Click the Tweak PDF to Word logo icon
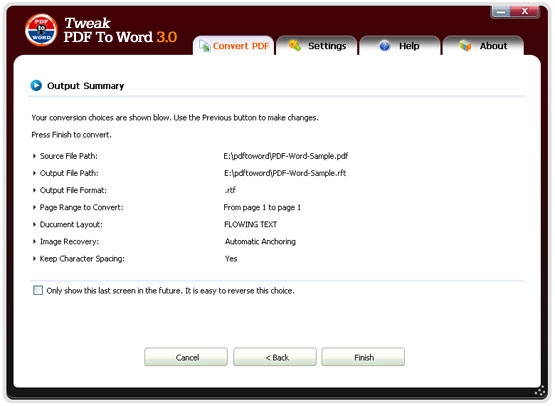The height and width of the screenshot is (406, 555). 41,30
